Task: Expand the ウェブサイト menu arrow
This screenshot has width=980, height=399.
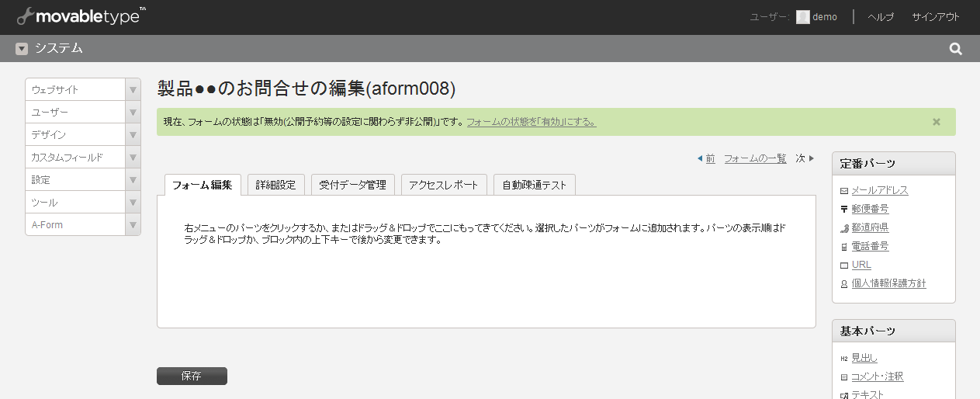Action: tap(133, 90)
